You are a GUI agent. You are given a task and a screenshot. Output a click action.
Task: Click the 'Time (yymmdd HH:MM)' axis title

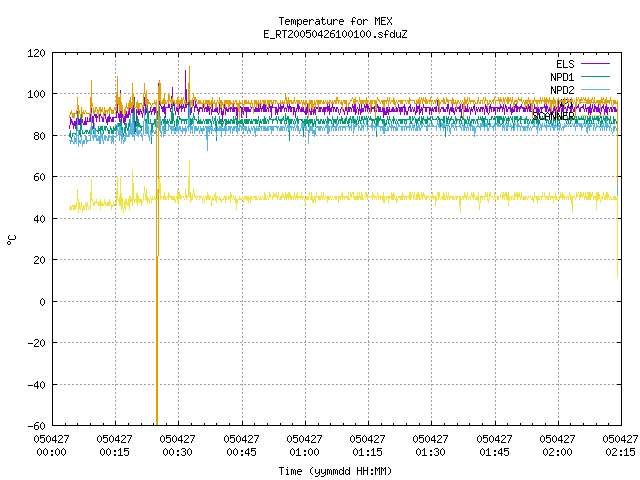coord(335,471)
